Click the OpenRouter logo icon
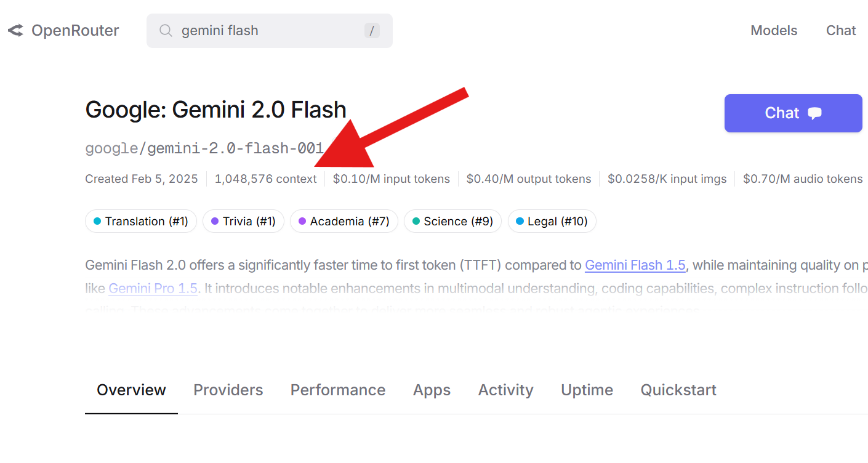This screenshot has height=463, width=868. pyautogui.click(x=15, y=30)
